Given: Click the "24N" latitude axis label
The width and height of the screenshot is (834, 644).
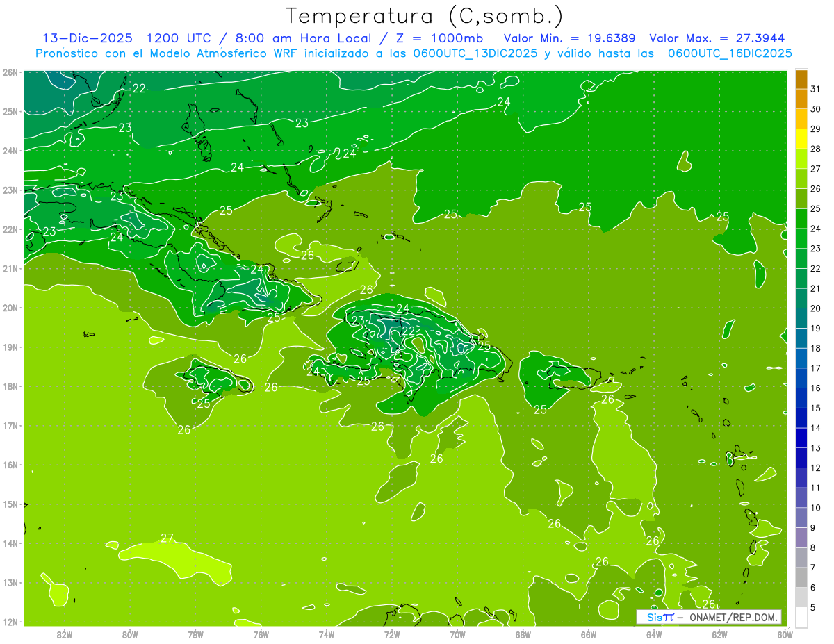Looking at the screenshot, I should coord(10,151).
